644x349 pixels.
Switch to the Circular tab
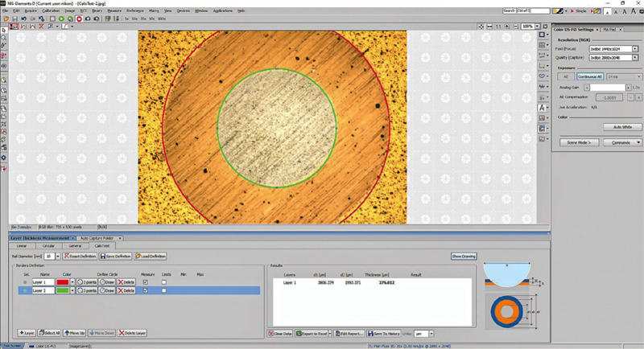pos(48,245)
